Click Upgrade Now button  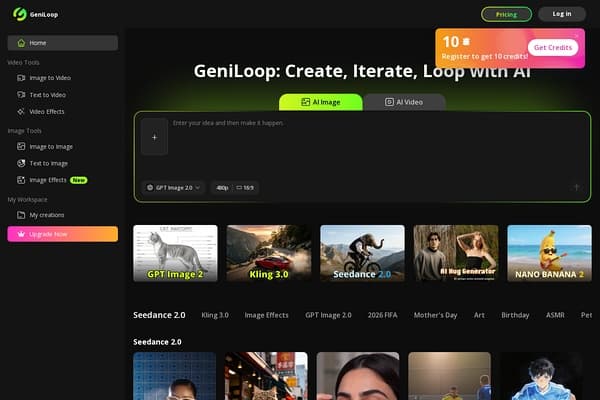[x=63, y=234]
